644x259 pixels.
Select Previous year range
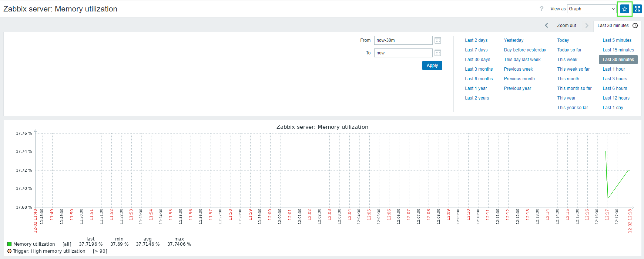coord(517,88)
